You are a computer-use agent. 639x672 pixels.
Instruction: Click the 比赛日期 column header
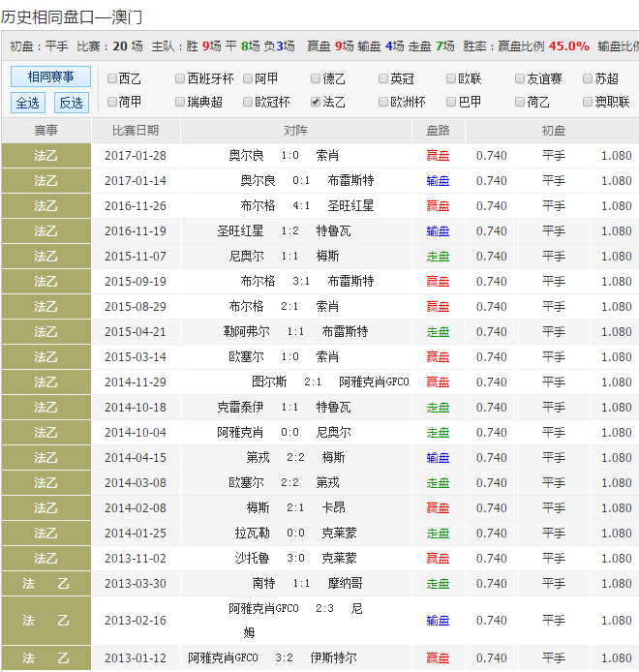click(136, 131)
